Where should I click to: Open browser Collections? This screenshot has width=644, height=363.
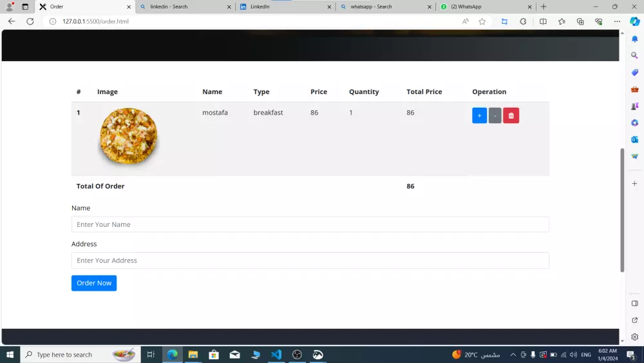tap(580, 21)
